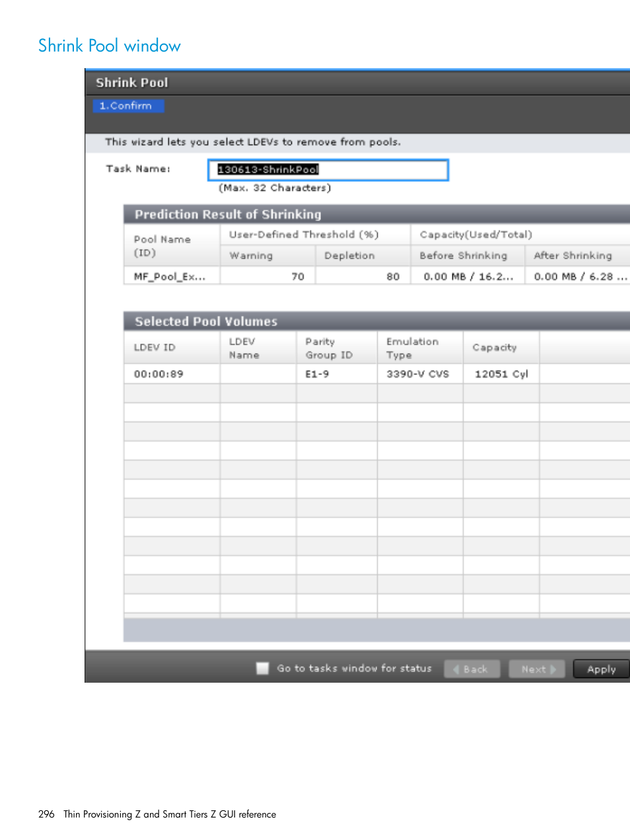The image size is (630, 840).
Task: Click the Warning column header
Action: [x=267, y=256]
